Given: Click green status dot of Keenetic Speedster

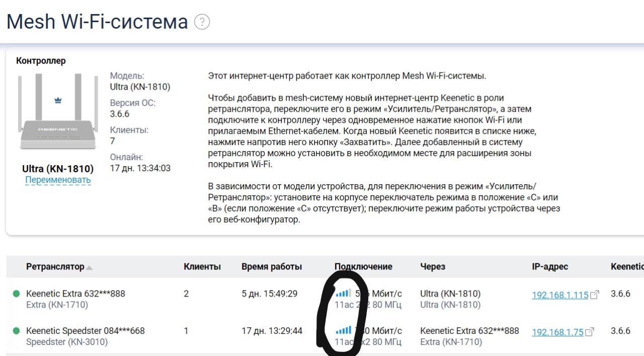Looking at the screenshot, I should coord(16,331).
